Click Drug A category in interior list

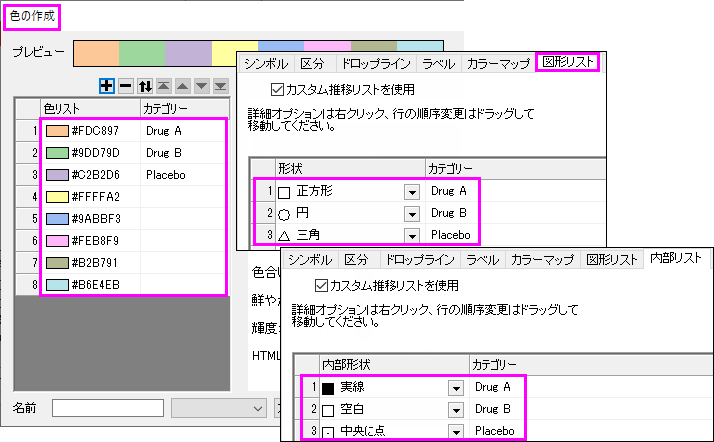[x=493, y=387]
